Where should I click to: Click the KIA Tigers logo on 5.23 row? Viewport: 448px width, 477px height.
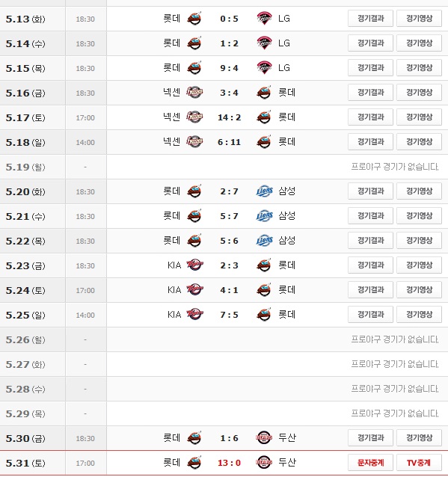[194, 265]
